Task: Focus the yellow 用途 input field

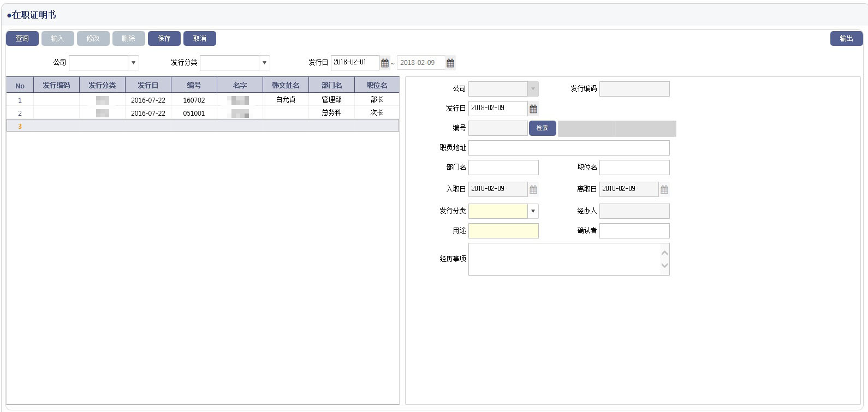Action: click(503, 231)
